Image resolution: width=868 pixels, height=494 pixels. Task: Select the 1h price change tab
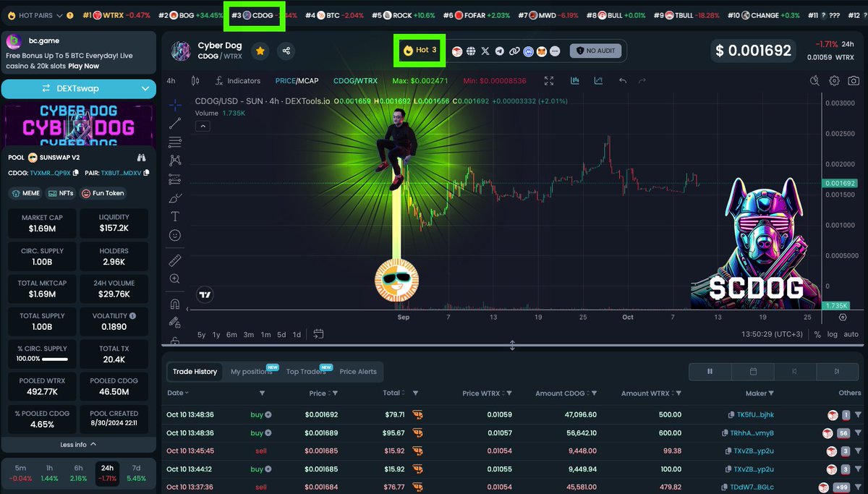click(49, 474)
